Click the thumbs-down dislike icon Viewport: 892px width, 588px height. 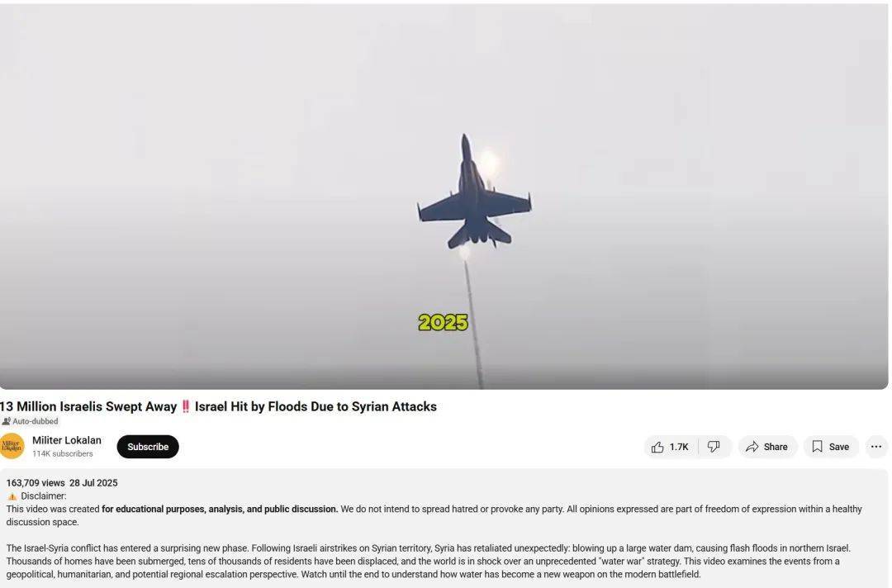[x=714, y=447]
